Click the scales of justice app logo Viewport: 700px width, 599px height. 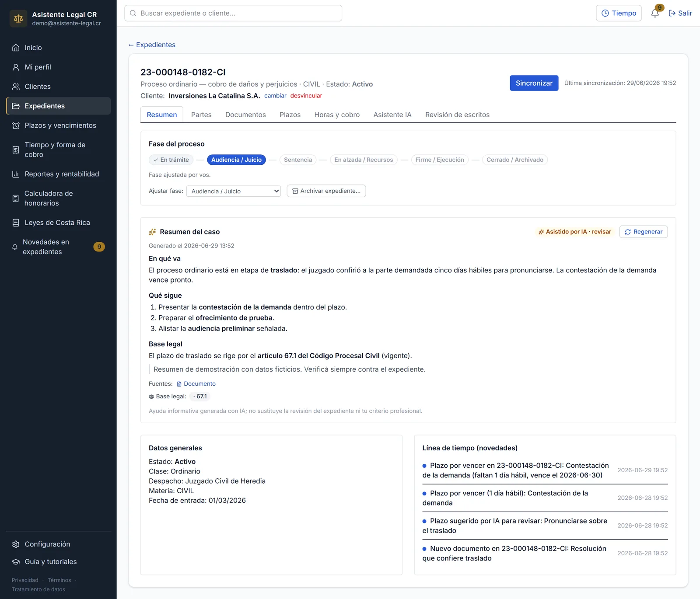coord(18,19)
